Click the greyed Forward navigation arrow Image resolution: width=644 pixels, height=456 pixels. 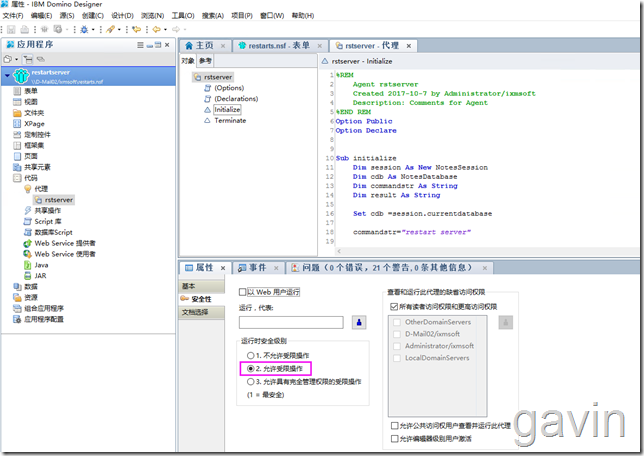coord(176,29)
